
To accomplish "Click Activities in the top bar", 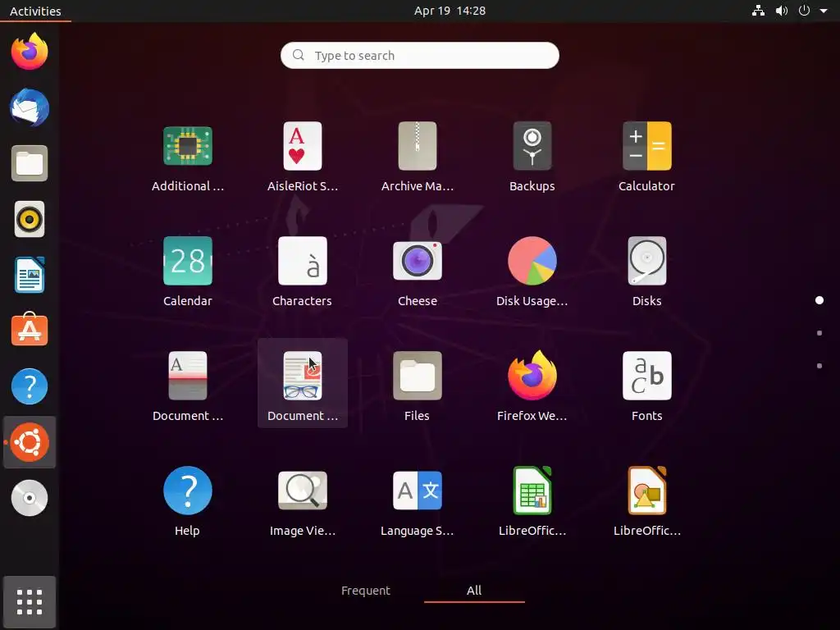I will click(35, 11).
